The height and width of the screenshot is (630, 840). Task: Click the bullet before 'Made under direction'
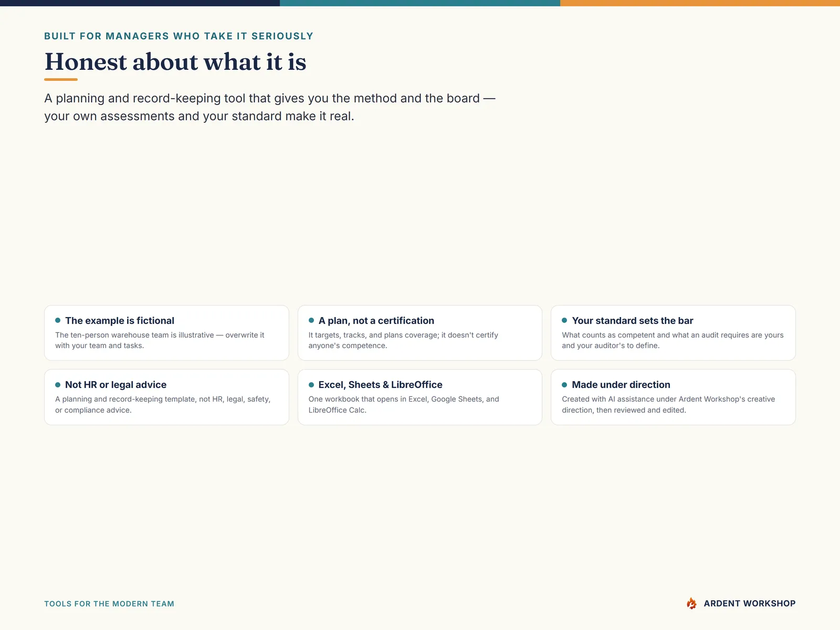click(564, 385)
